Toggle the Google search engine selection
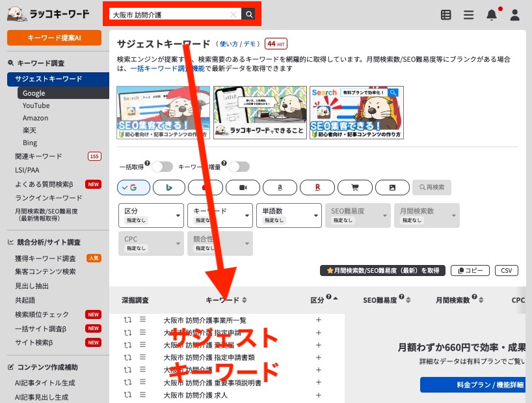532x403 pixels. [133, 187]
